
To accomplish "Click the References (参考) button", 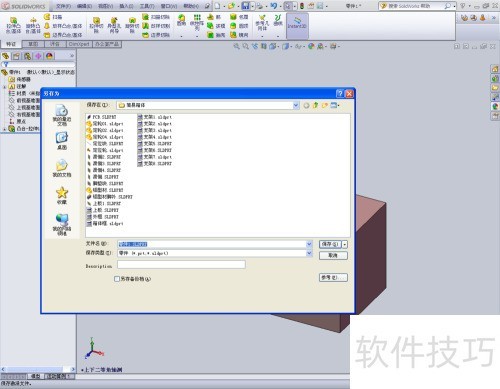I will pyautogui.click(x=333, y=277).
